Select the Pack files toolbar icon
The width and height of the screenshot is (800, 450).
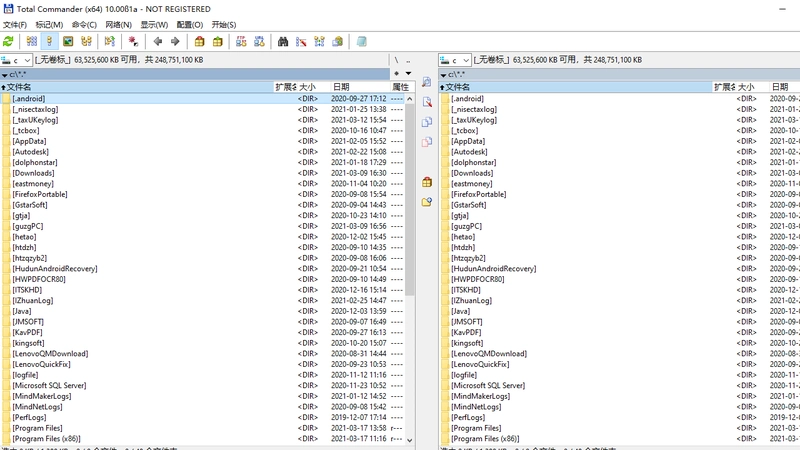199,42
